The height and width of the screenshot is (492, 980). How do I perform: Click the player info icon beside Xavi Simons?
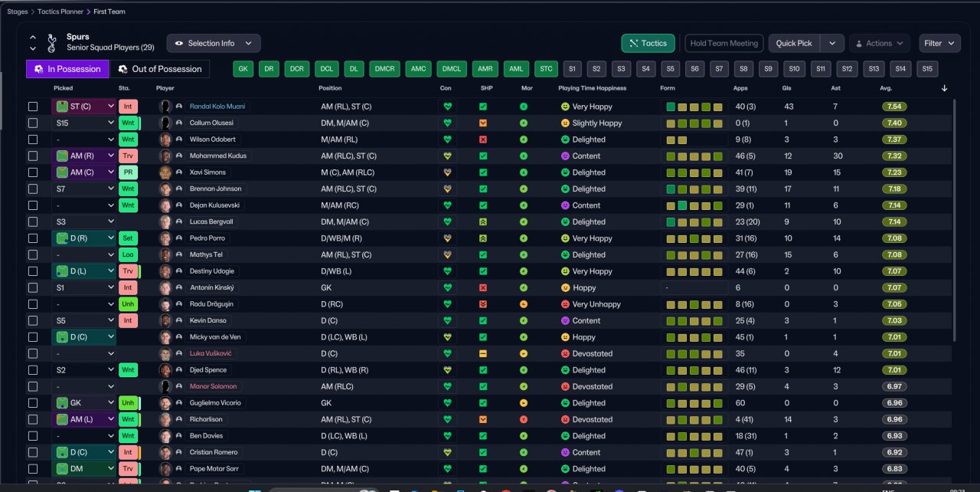click(x=179, y=172)
